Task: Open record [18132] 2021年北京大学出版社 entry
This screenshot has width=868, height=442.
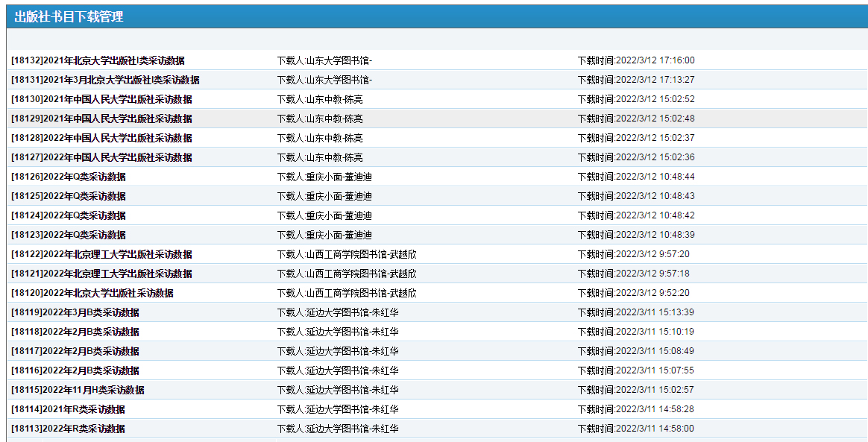Action: (x=98, y=60)
